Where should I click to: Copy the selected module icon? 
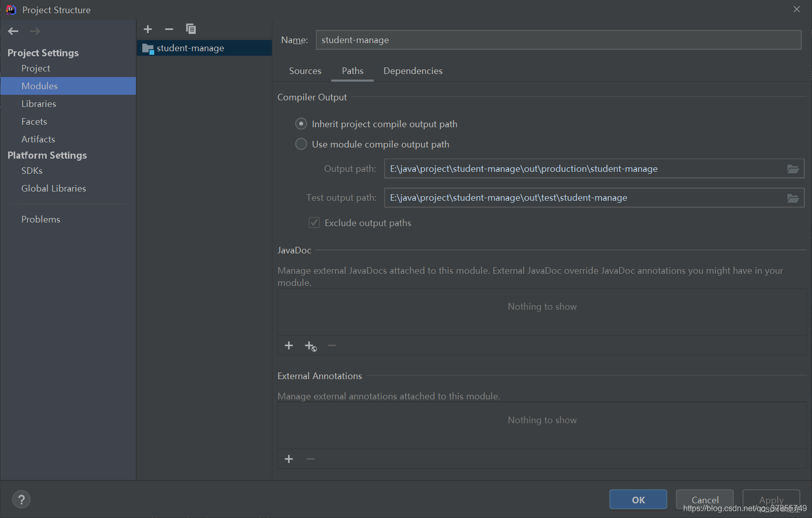tap(191, 29)
